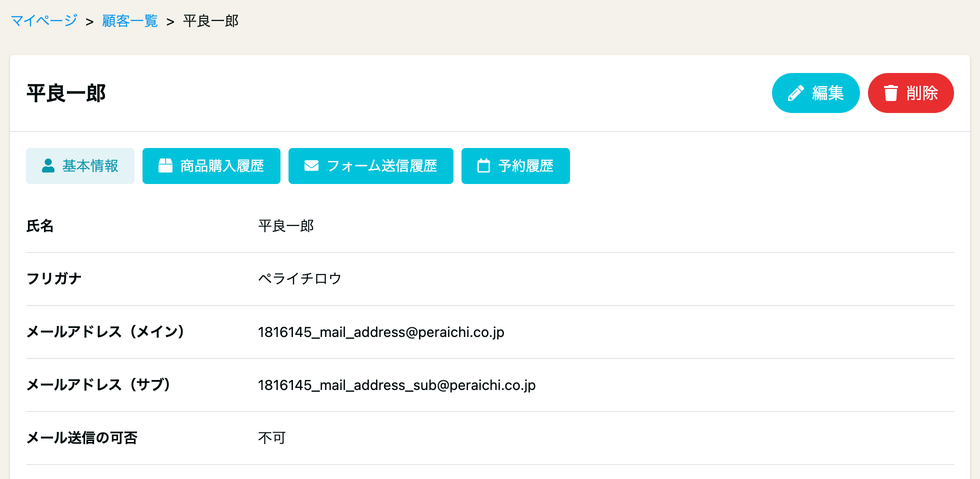980x479 pixels.
Task: Select the 基本情報 tab label
Action: [x=90, y=166]
